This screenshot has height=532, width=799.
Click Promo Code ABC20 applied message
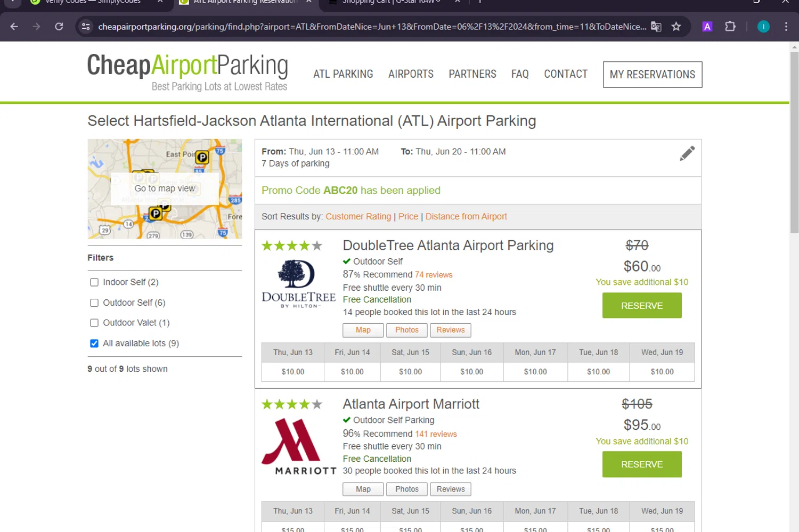click(351, 191)
